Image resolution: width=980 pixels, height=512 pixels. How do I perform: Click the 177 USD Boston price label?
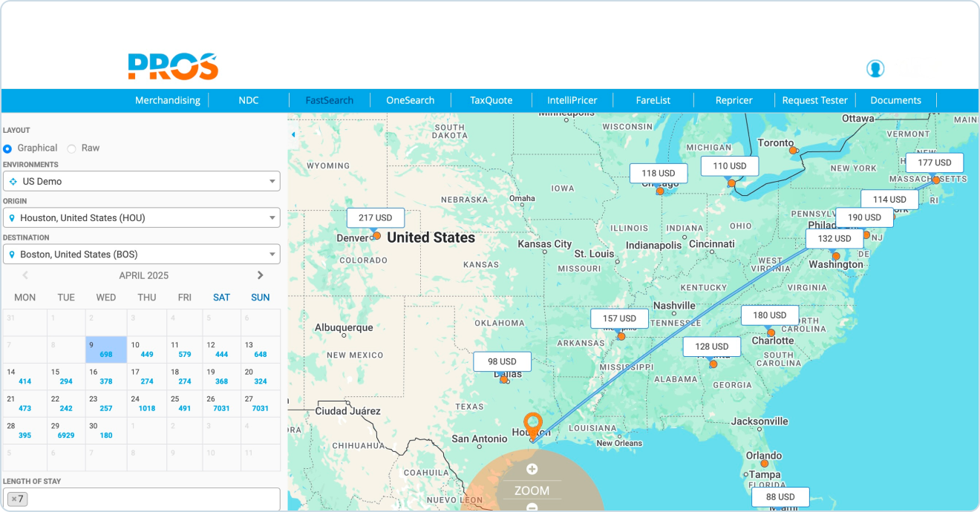934,163
